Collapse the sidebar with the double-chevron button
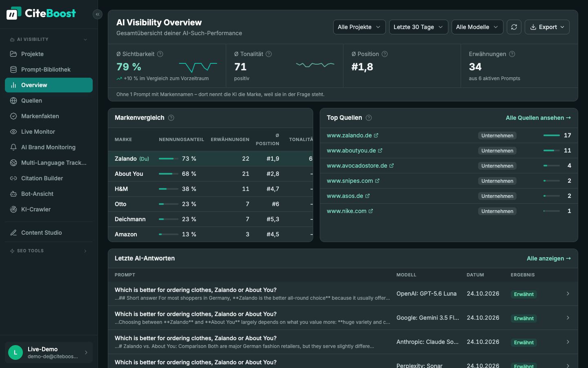Image resolution: width=588 pixels, height=368 pixels. click(98, 14)
